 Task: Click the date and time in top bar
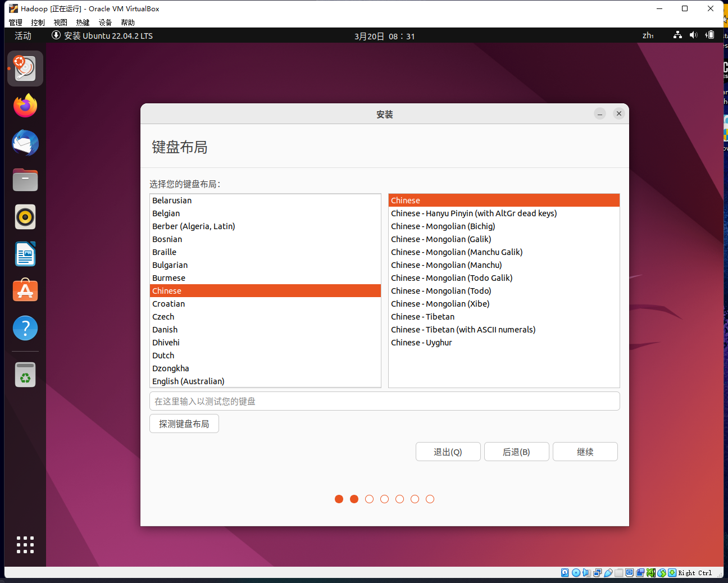(x=385, y=36)
